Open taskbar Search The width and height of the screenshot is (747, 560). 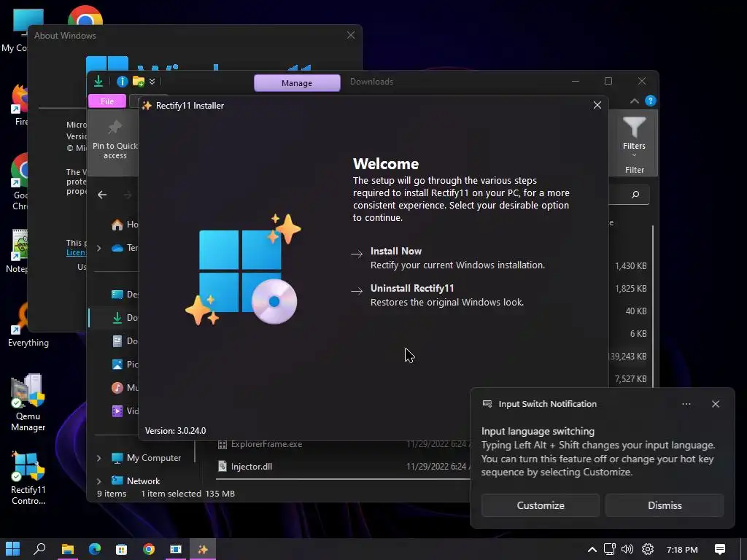pyautogui.click(x=39, y=549)
